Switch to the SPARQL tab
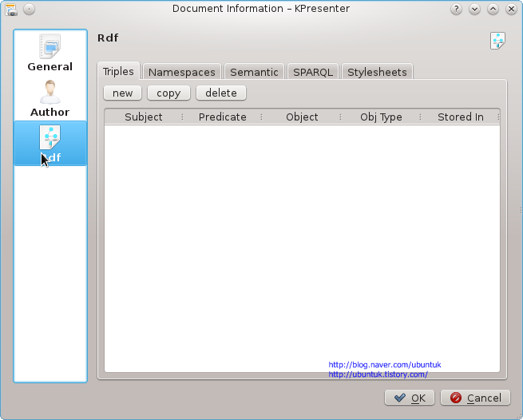Screen dimensions: 523x420 pyautogui.click(x=313, y=72)
